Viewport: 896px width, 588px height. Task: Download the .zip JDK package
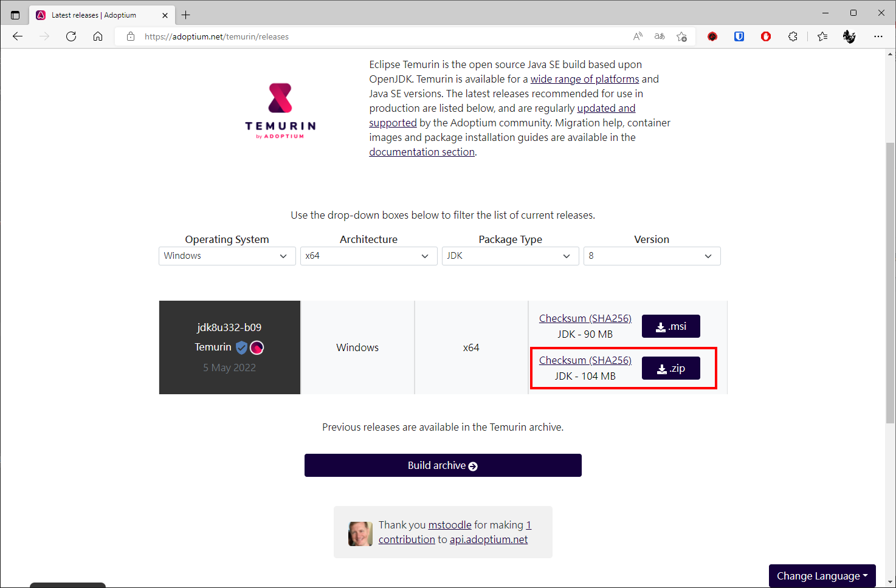tap(671, 368)
